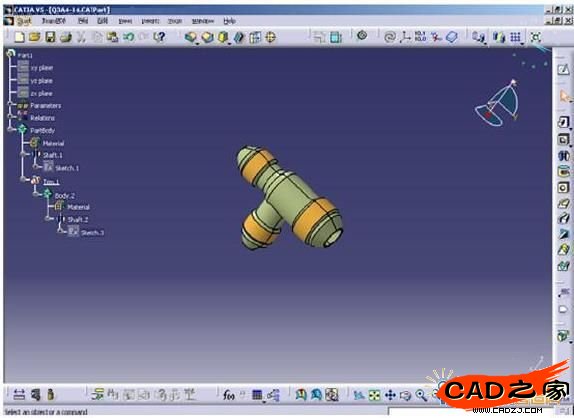The image size is (574, 418).
Task: Click the Zoom In magnifier icon
Action: coord(421,395)
